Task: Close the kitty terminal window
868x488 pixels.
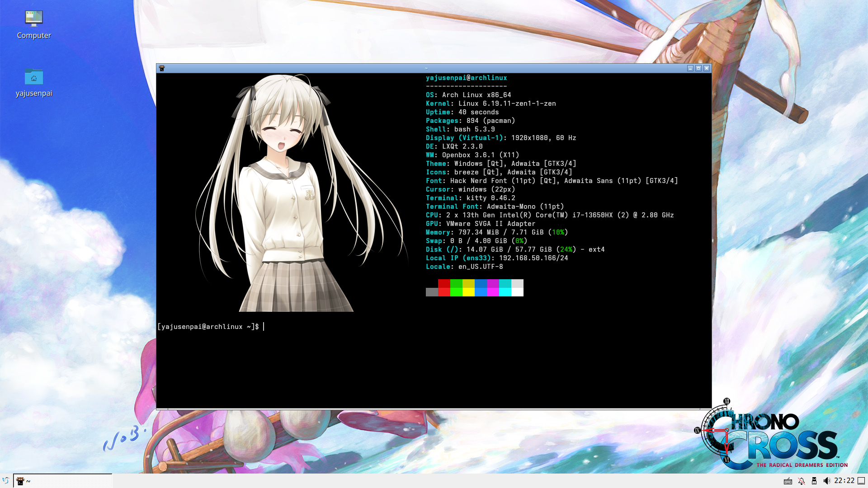Action: click(707, 68)
